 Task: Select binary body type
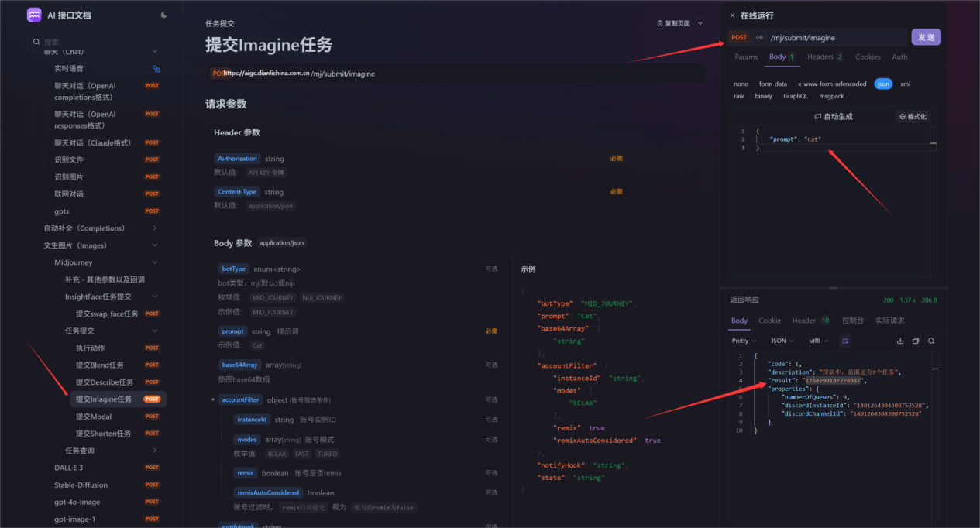(763, 96)
